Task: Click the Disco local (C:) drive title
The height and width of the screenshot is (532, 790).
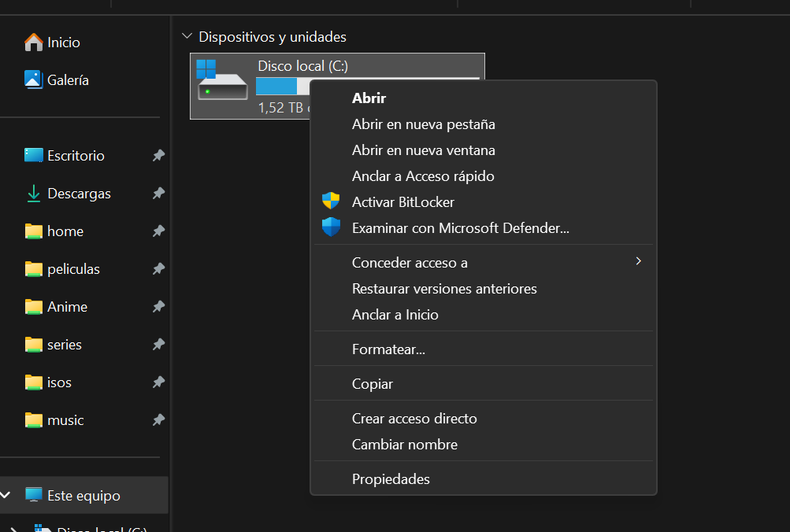Action: coord(302,66)
